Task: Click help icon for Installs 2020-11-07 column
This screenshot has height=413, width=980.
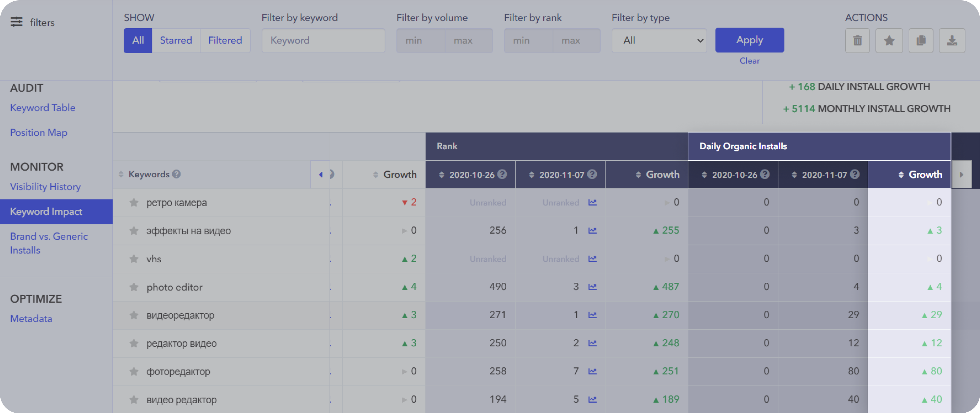Action: point(854,174)
